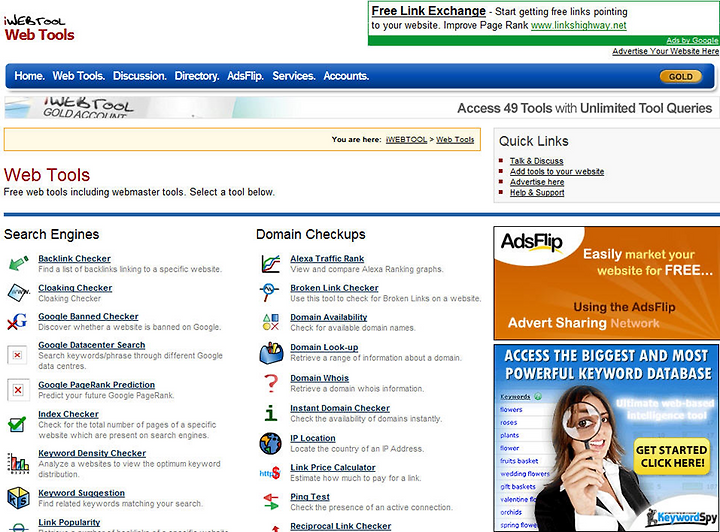The image size is (720, 532).
Task: Open the Domain Whois link
Action: tap(320, 378)
